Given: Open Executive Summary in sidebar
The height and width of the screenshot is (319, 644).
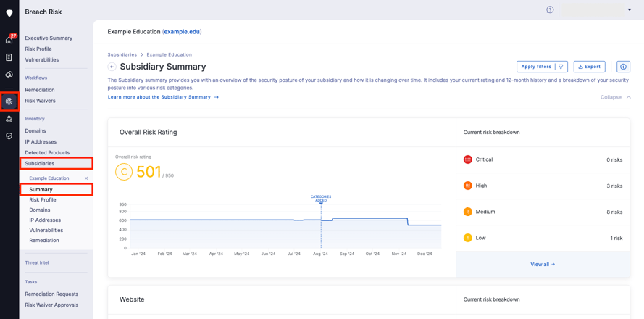Looking at the screenshot, I should pyautogui.click(x=49, y=38).
